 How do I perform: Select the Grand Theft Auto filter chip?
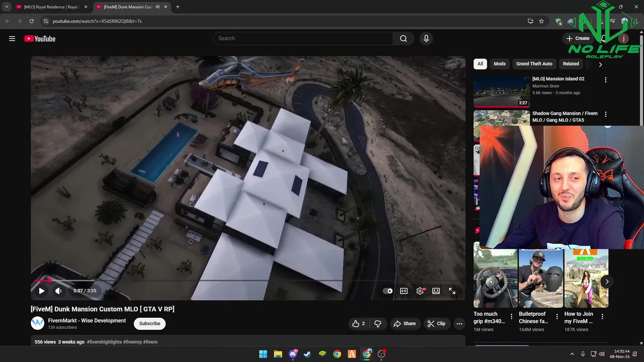534,64
